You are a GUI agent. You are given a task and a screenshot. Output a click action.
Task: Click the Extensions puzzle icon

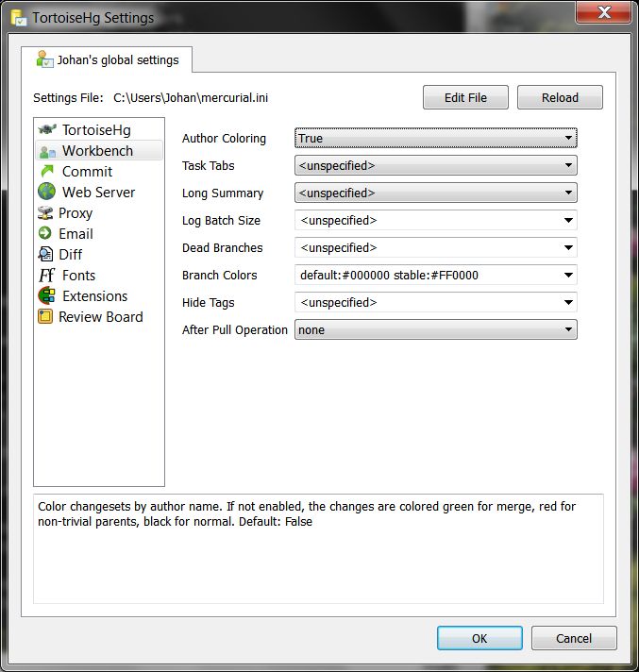click(x=46, y=295)
